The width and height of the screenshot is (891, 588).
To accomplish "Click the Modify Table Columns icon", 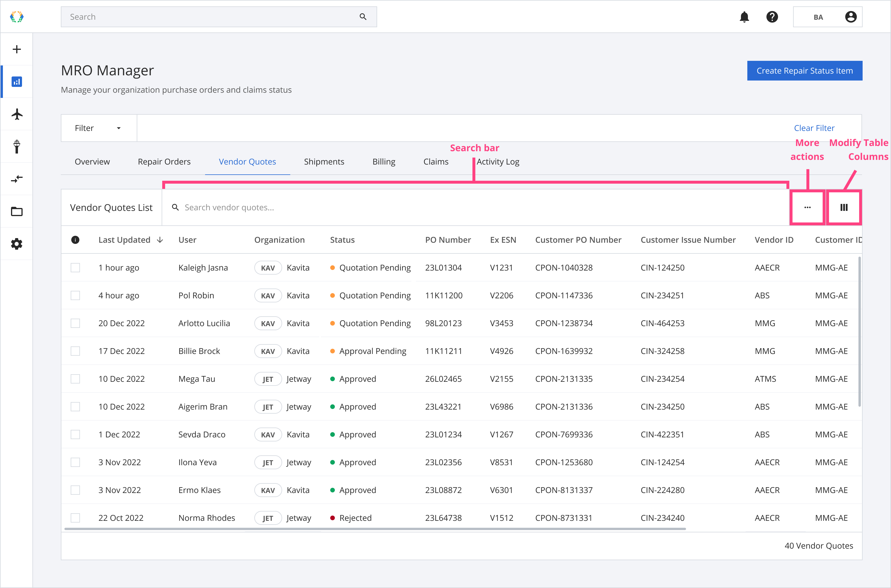I will pos(844,207).
